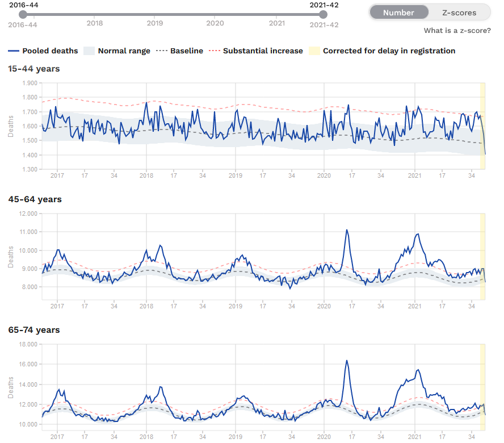The image size is (504, 443).
Task: Click the 2020 spring peak in the 45-64 chart
Action: click(x=346, y=231)
